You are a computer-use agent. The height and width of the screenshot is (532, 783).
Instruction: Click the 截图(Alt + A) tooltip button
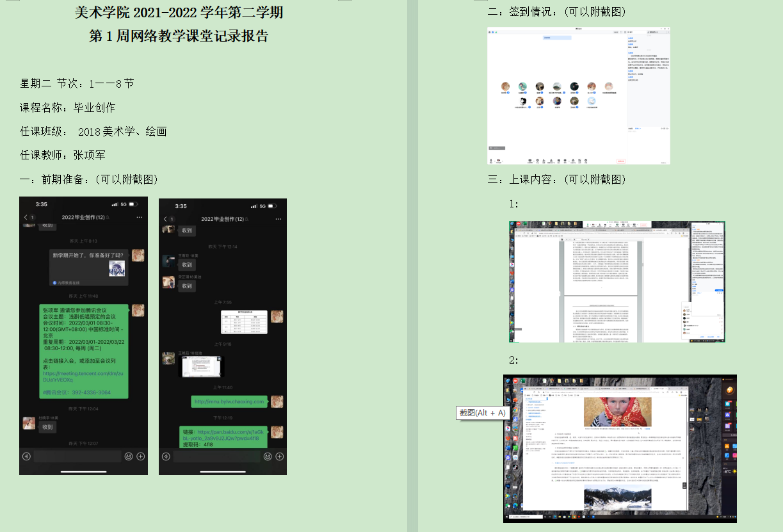tap(482, 413)
